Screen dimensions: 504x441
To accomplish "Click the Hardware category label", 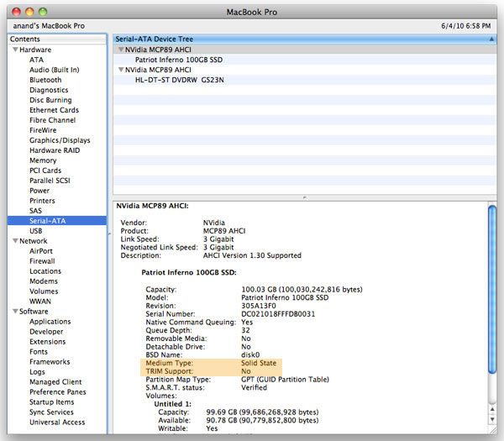I will click(x=35, y=50).
